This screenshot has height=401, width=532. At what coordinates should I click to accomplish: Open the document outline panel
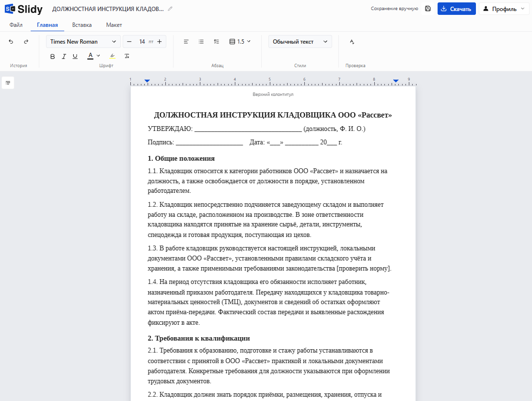8,83
